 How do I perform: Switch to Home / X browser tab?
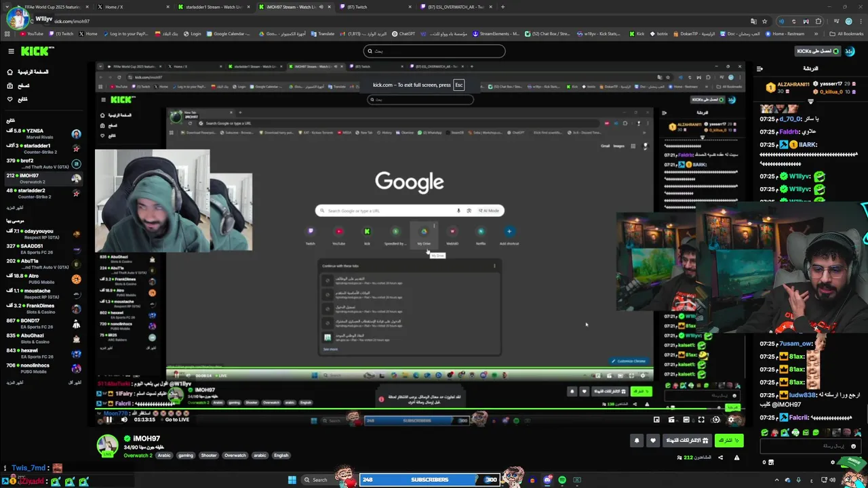coord(132,7)
